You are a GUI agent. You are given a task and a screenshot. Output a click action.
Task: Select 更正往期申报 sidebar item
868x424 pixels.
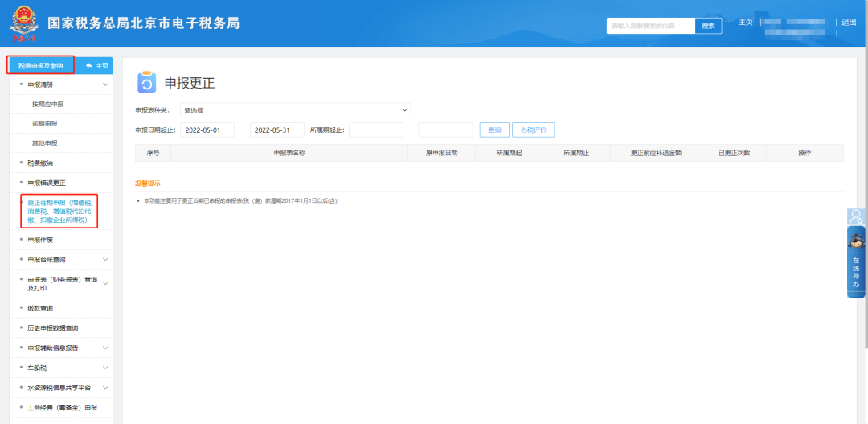point(59,211)
